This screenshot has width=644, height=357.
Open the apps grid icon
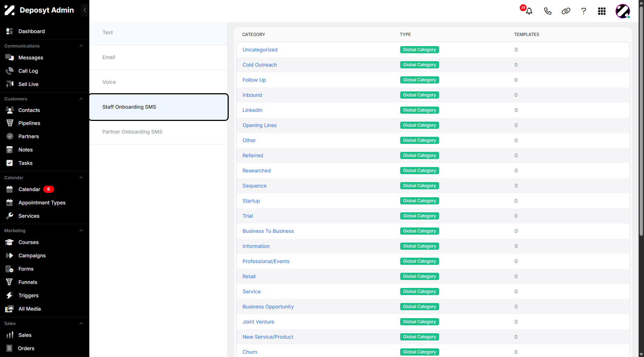(602, 11)
